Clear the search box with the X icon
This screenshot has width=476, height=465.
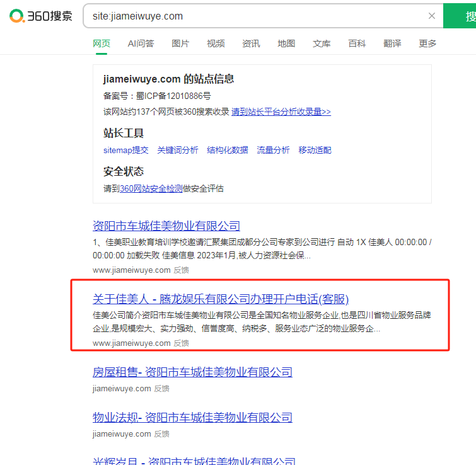click(432, 16)
